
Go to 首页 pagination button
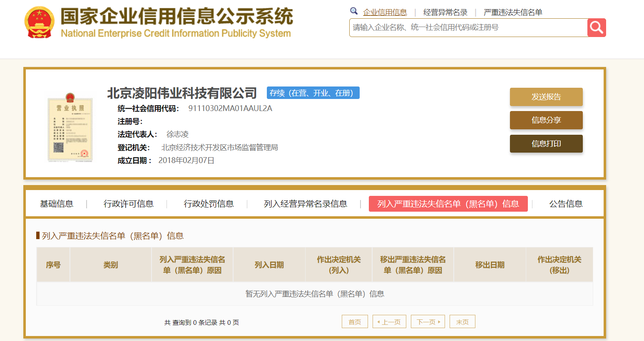(355, 321)
